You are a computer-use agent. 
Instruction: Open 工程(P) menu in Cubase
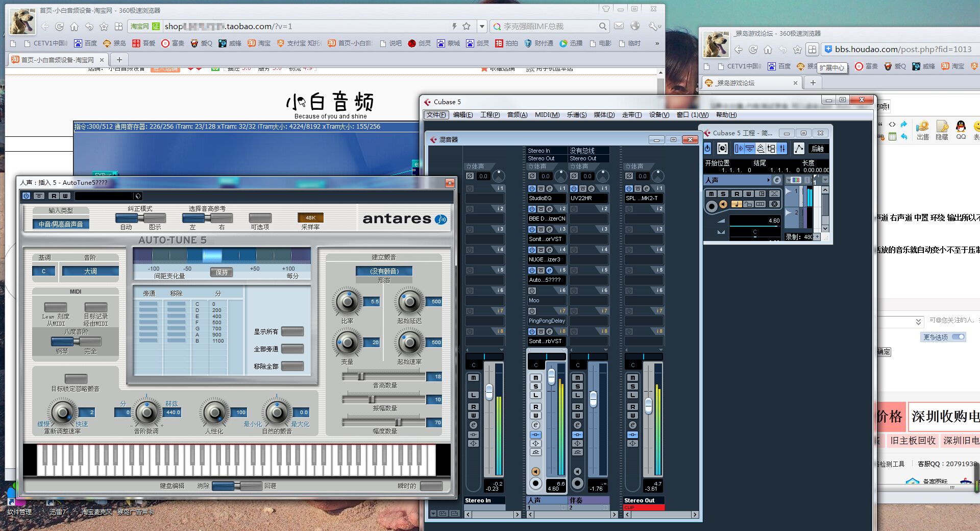tap(490, 115)
